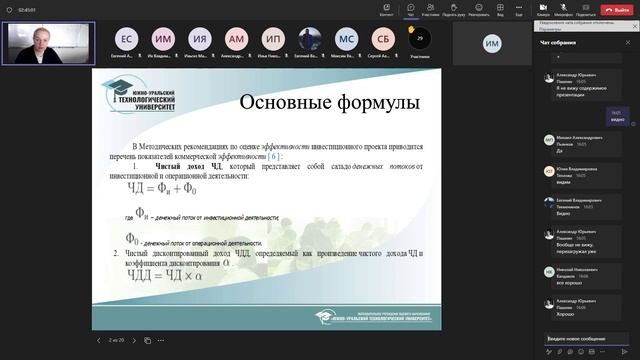
Task: Click the reference link [6] on slide
Action: coord(274,156)
